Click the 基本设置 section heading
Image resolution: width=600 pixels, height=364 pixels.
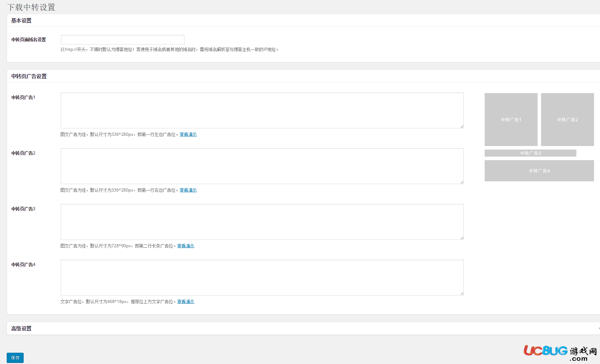pyautogui.click(x=21, y=20)
